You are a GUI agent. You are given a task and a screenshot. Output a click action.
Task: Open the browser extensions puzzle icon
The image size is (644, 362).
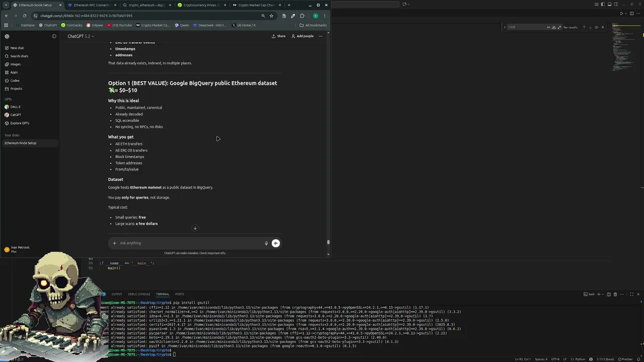click(302, 16)
